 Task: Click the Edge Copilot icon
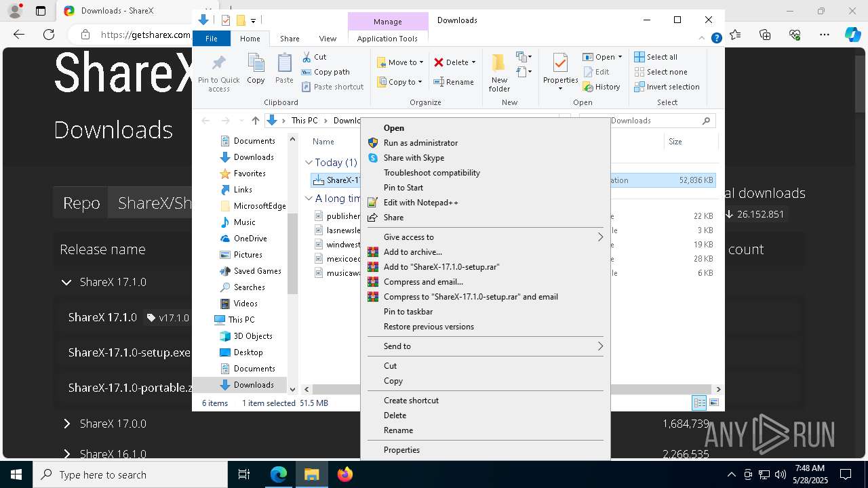tap(852, 35)
